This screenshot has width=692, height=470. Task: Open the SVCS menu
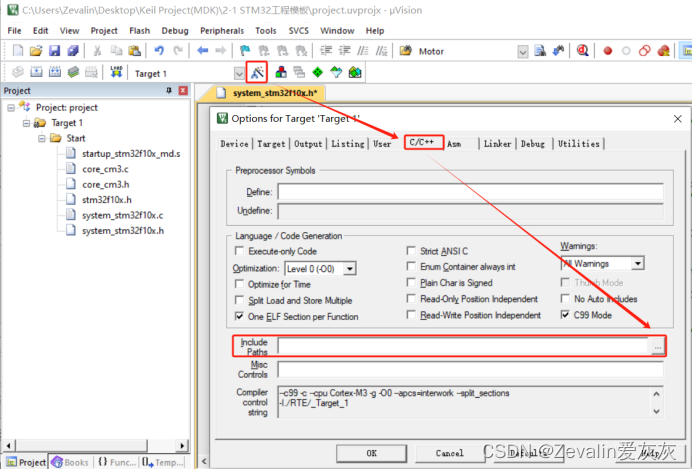(x=299, y=30)
